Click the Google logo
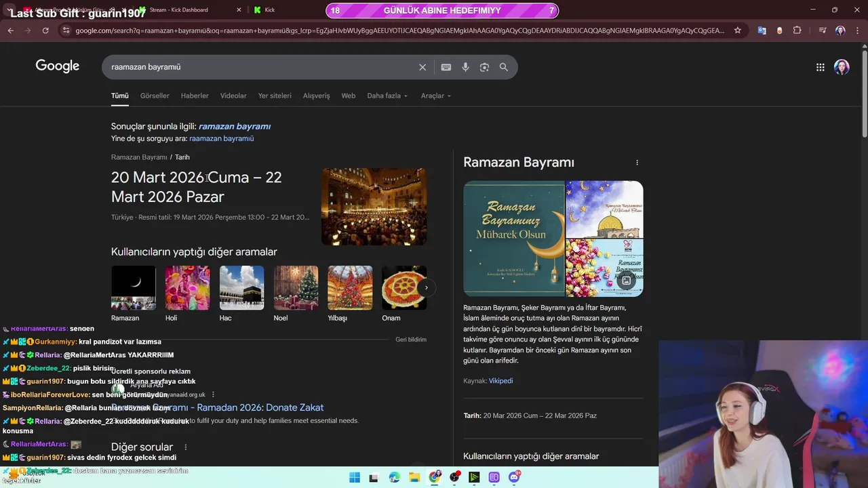 [58, 66]
